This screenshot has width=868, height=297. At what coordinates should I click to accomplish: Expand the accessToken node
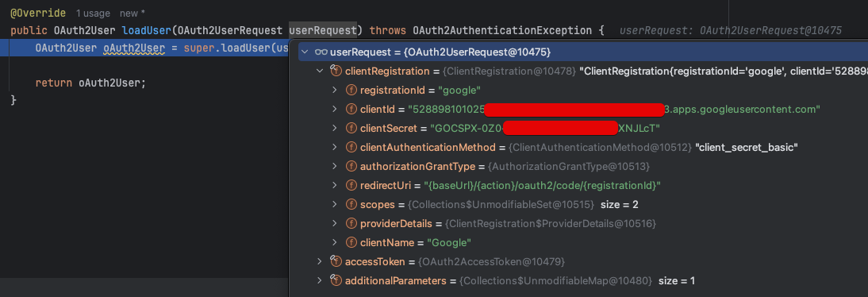319,261
